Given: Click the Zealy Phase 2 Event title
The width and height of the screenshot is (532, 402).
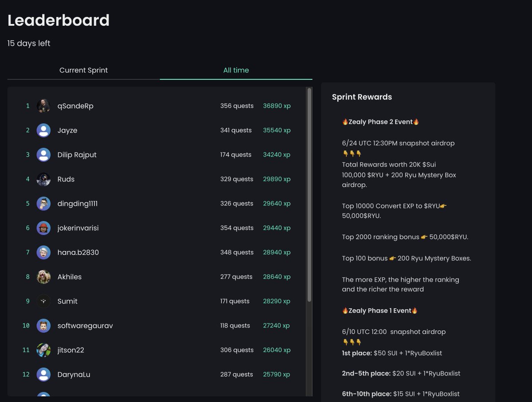Looking at the screenshot, I should [380, 122].
